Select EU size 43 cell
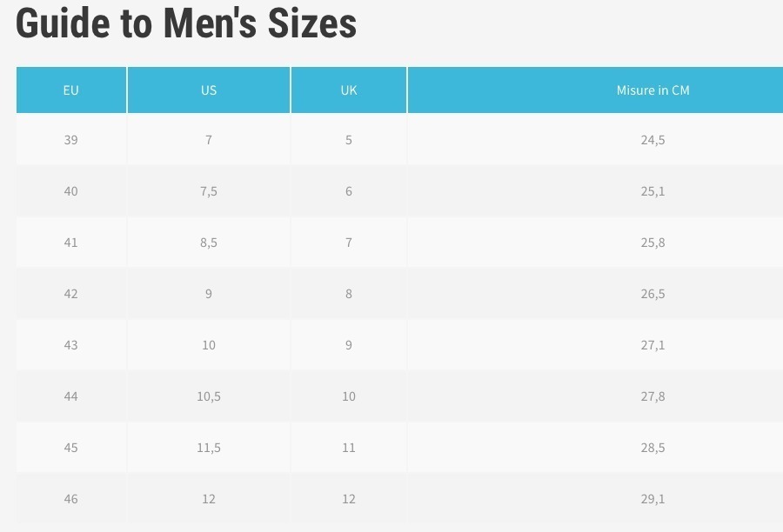This screenshot has height=532, width=783. pos(71,345)
